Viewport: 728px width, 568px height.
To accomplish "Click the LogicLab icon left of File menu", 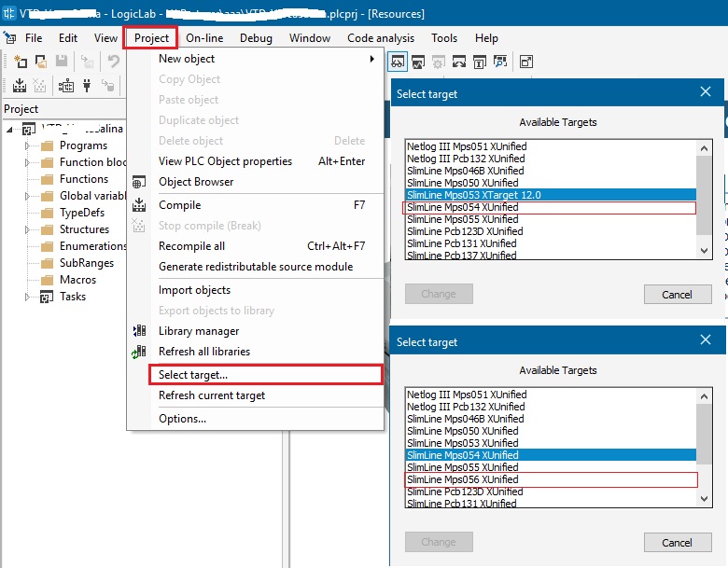I will click(x=9, y=37).
